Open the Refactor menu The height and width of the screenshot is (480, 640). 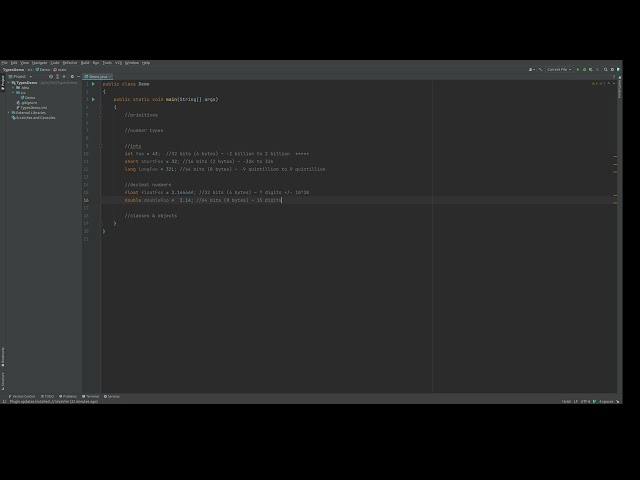(70, 63)
